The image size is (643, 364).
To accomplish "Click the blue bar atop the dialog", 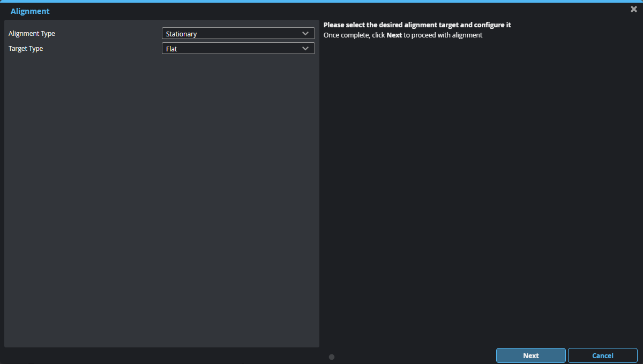I will (x=322, y=1).
